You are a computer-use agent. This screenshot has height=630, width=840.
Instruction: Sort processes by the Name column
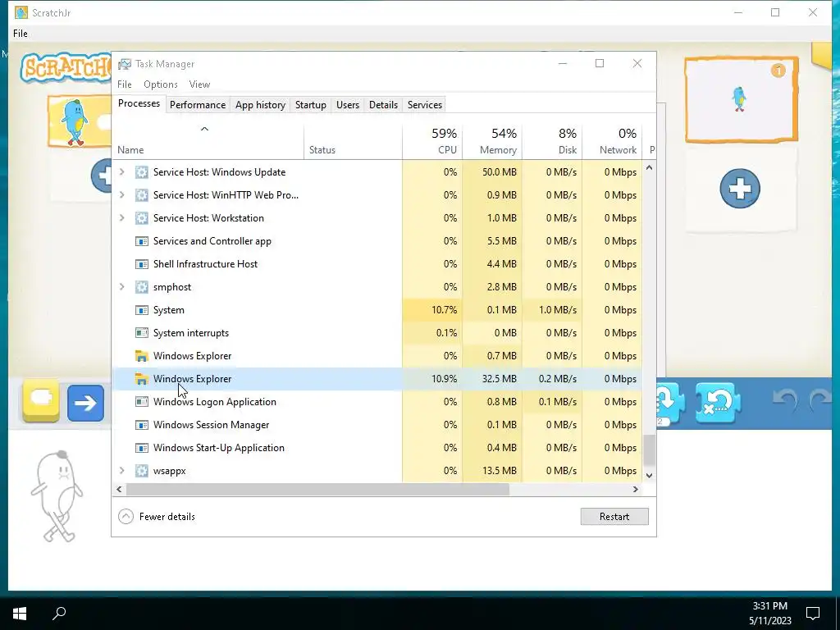tap(208, 142)
